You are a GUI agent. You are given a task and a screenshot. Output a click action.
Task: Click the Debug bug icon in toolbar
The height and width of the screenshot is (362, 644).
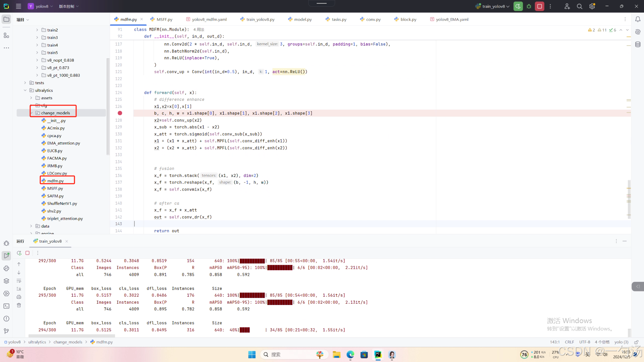[x=529, y=6]
